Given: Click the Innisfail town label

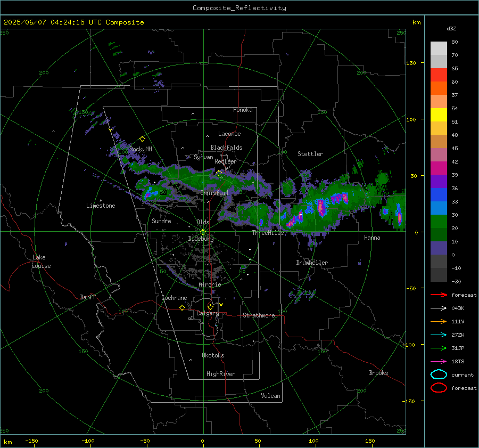Looking at the screenshot, I should 214,193.
